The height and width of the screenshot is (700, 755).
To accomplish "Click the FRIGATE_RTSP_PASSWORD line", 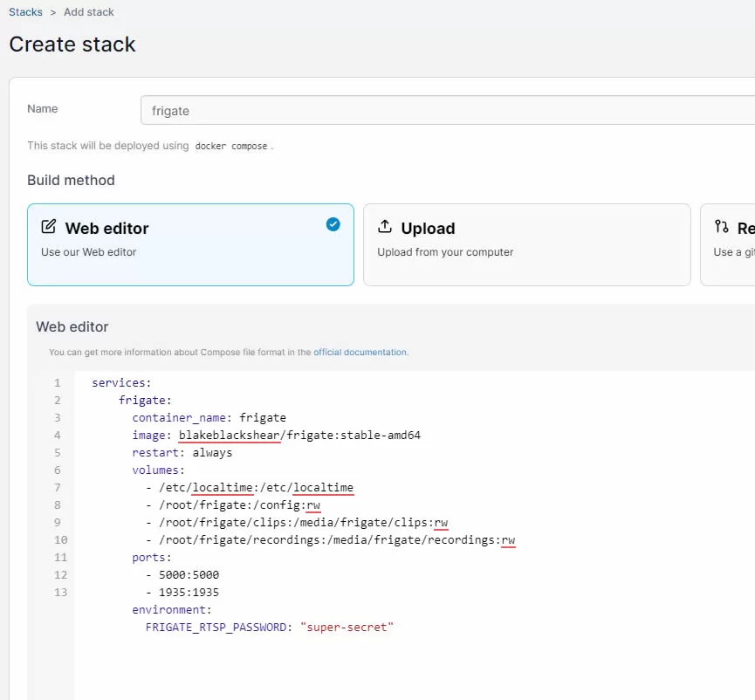I will pos(270,628).
